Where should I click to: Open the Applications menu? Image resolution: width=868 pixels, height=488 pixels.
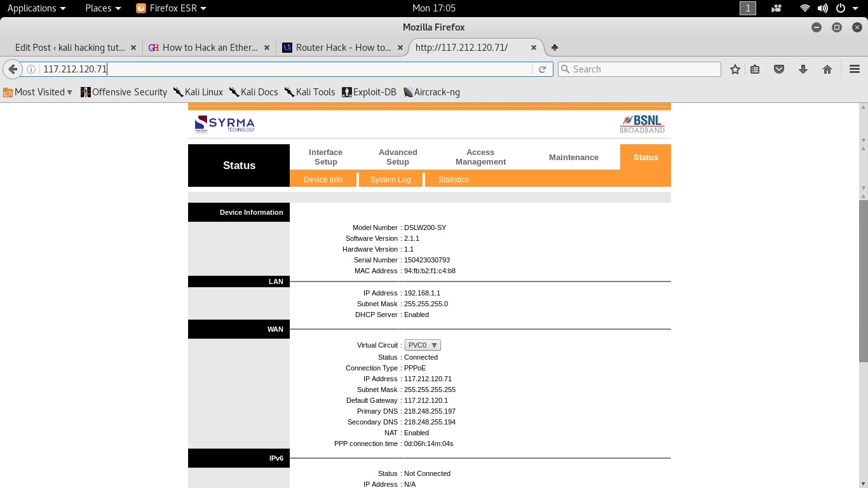(32, 8)
